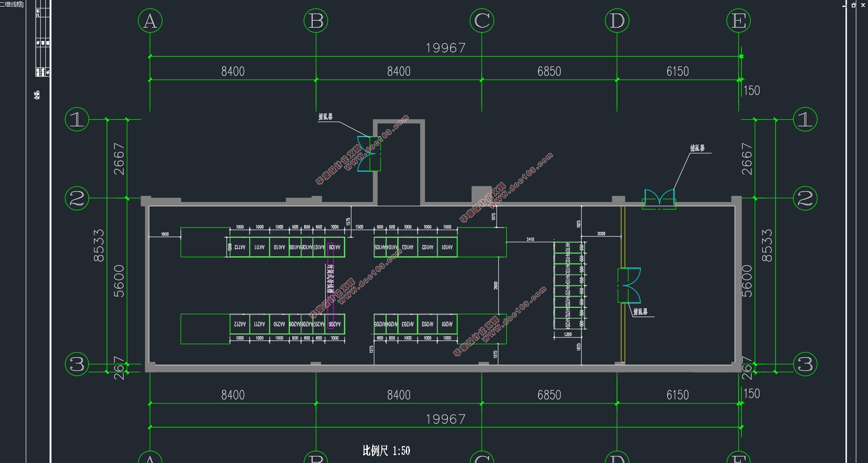Pick axis bubble 3 left of the plan
This screenshot has width=868, height=463.
(x=77, y=364)
